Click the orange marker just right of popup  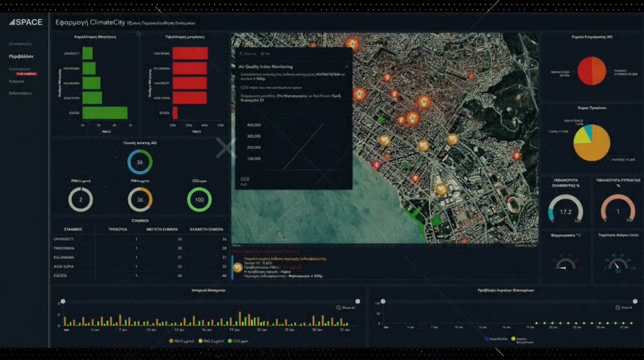point(359,94)
